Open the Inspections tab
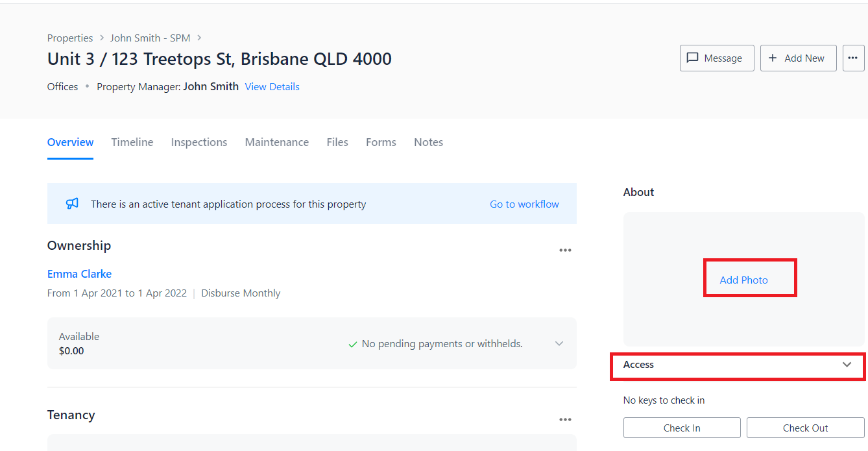868x451 pixels. (x=199, y=142)
